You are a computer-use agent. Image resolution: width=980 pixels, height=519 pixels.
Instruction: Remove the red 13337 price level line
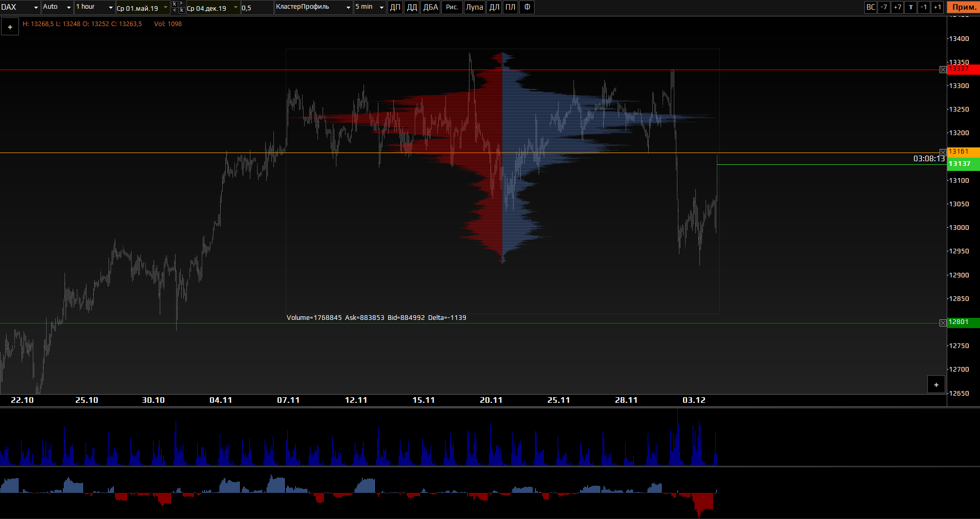(943, 70)
